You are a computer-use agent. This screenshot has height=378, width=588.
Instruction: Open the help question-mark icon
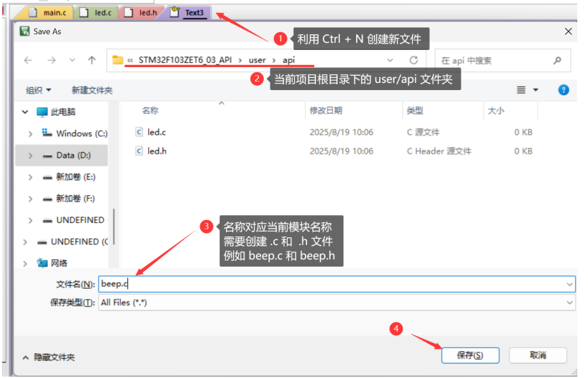[x=563, y=90]
